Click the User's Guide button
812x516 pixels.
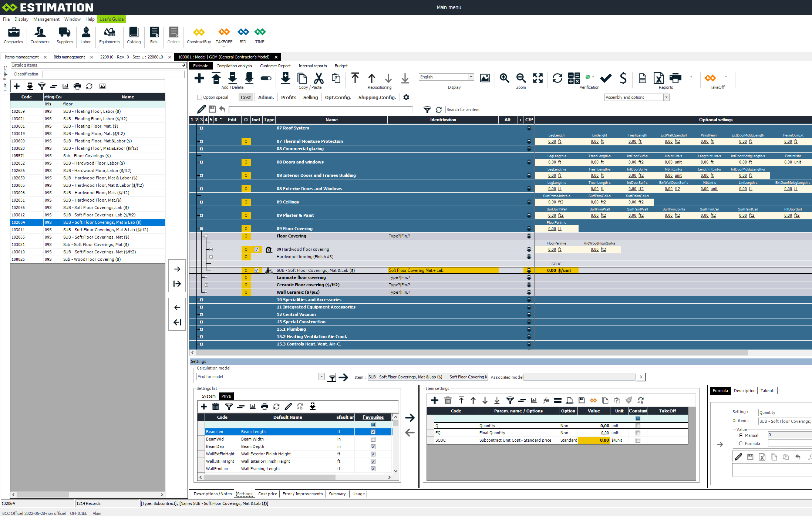pyautogui.click(x=111, y=19)
